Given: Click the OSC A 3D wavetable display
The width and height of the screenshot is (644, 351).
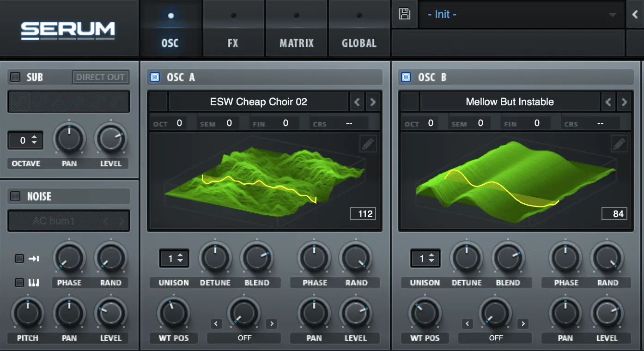Looking at the screenshot, I should [x=264, y=180].
